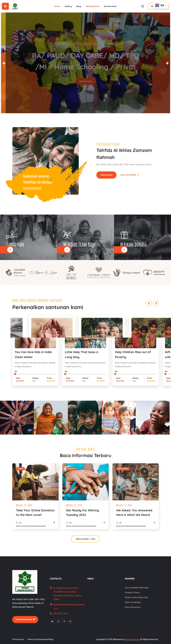Expand the Santunan plus button
The image size is (171, 644).
tap(10, 250)
